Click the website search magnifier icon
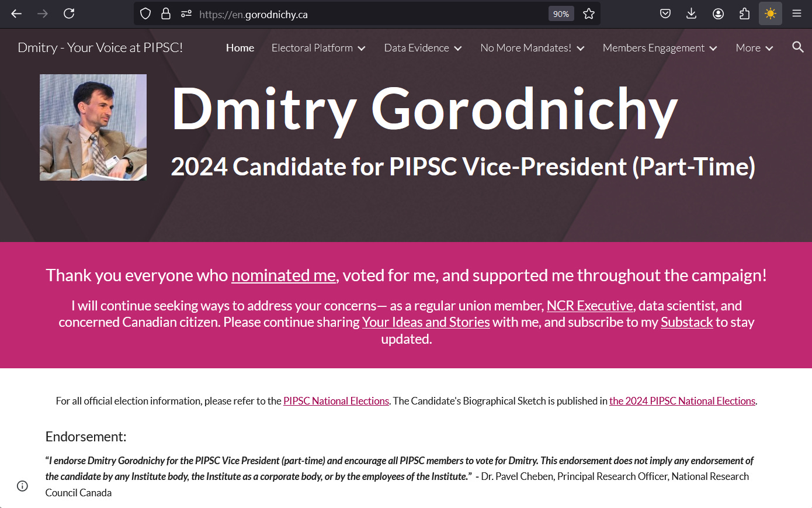The height and width of the screenshot is (508, 812). click(798, 47)
